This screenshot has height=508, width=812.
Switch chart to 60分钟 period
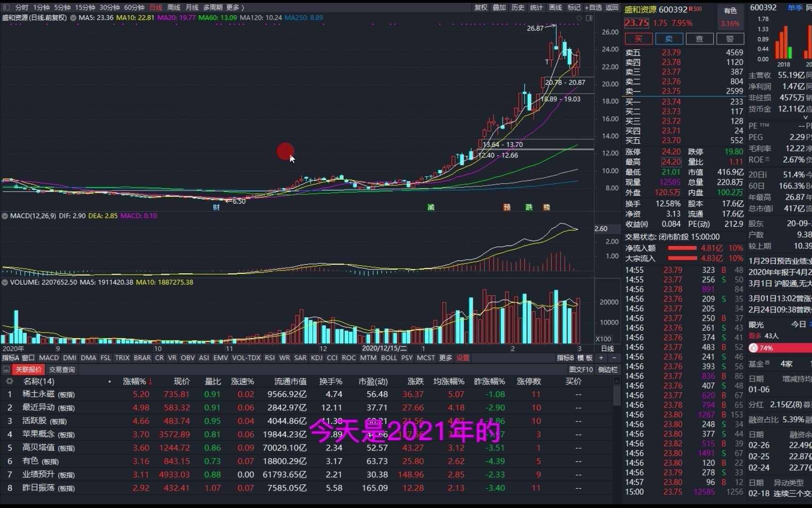134,8
